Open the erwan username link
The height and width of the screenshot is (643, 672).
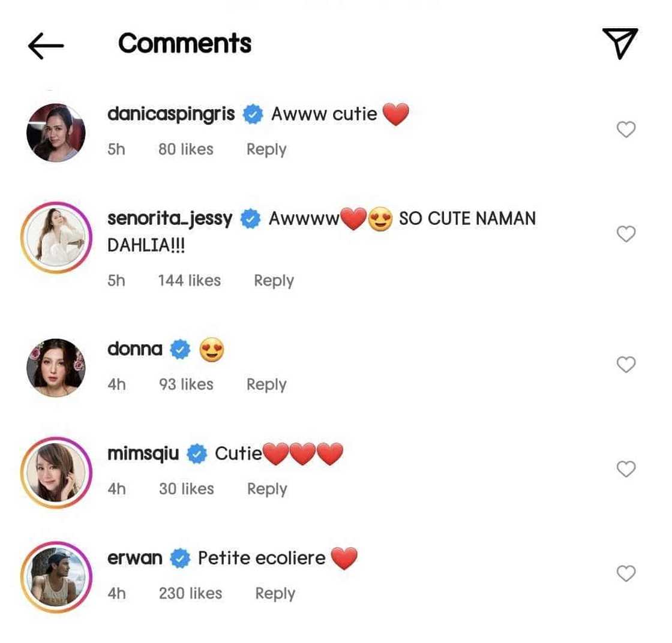[135, 558]
